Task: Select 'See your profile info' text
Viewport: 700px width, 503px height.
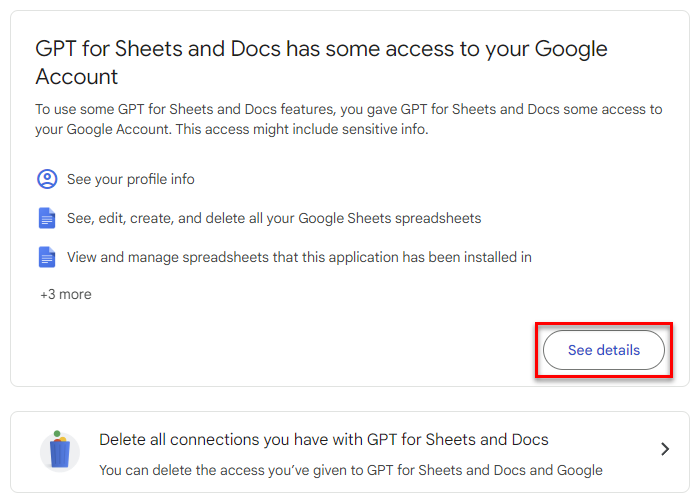Action: coord(131,180)
